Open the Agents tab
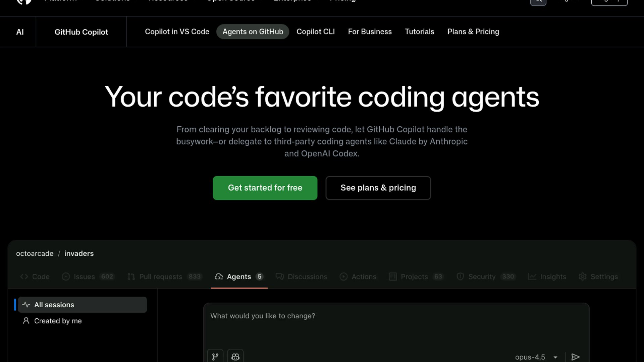This screenshot has width=644, height=362. coord(239,277)
